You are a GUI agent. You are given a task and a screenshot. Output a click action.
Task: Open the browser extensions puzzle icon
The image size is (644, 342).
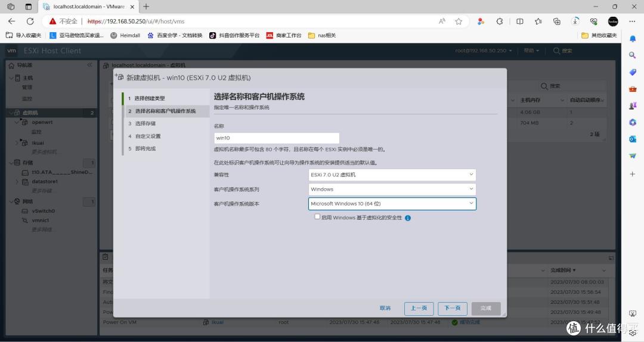(500, 21)
